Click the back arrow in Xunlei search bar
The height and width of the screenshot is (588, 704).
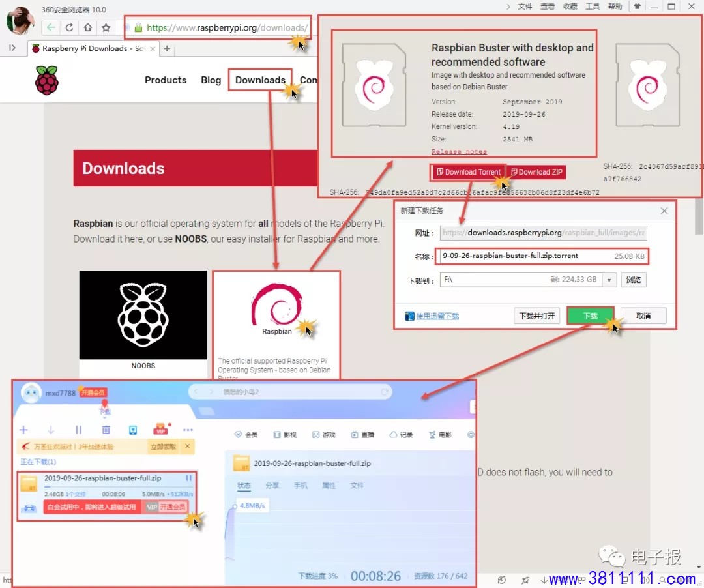[196, 392]
